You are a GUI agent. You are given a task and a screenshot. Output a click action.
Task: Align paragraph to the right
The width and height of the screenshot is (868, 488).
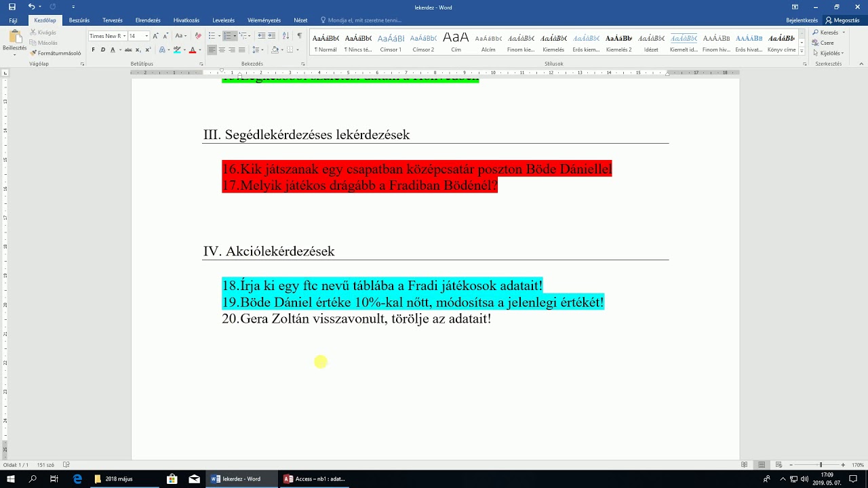pyautogui.click(x=232, y=49)
